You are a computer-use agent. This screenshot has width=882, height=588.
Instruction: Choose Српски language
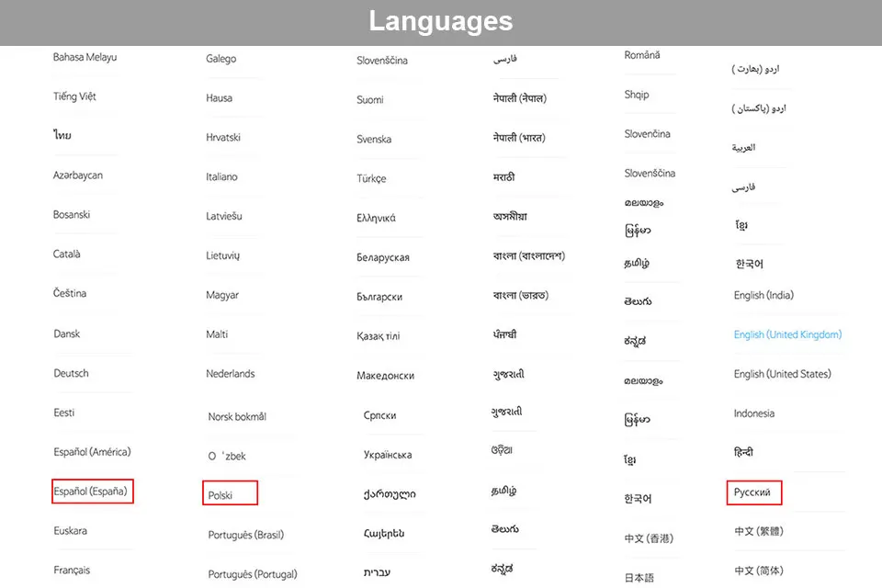pos(379,415)
